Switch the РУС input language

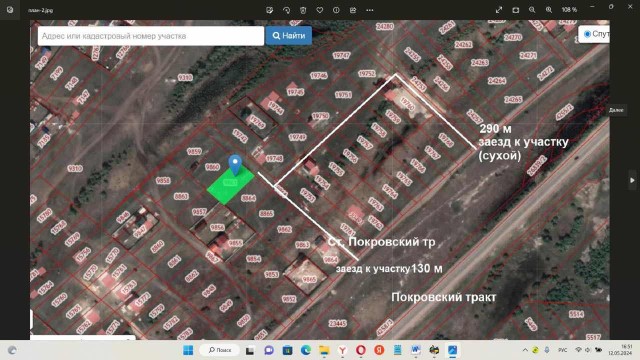click(562, 350)
